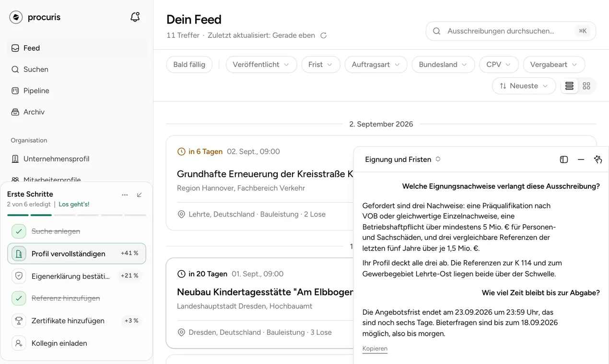Open the Frist filter dropdown
The width and height of the screenshot is (609, 364).
pos(321,65)
